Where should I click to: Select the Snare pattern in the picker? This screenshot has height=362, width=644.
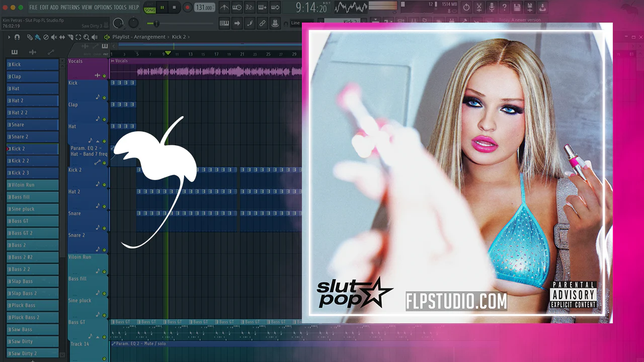pos(32,125)
